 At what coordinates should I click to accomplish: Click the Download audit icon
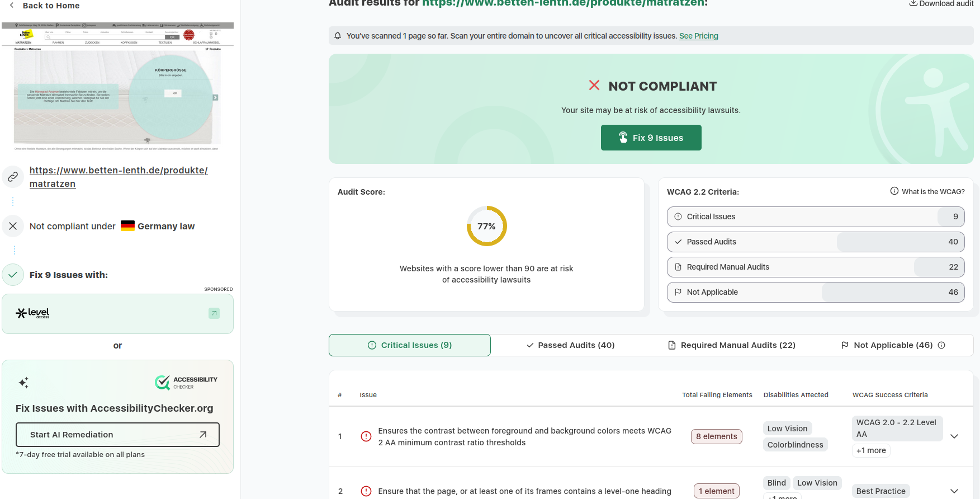[x=913, y=3]
